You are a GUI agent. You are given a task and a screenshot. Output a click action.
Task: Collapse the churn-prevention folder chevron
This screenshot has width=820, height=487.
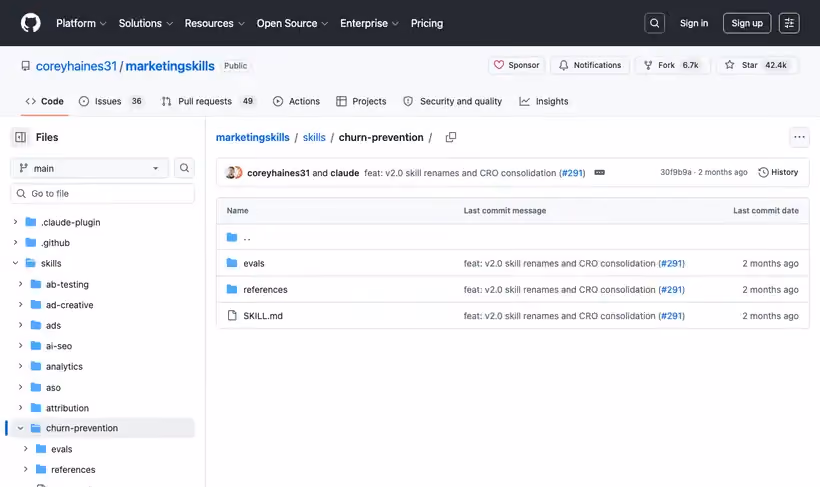[x=20, y=428]
